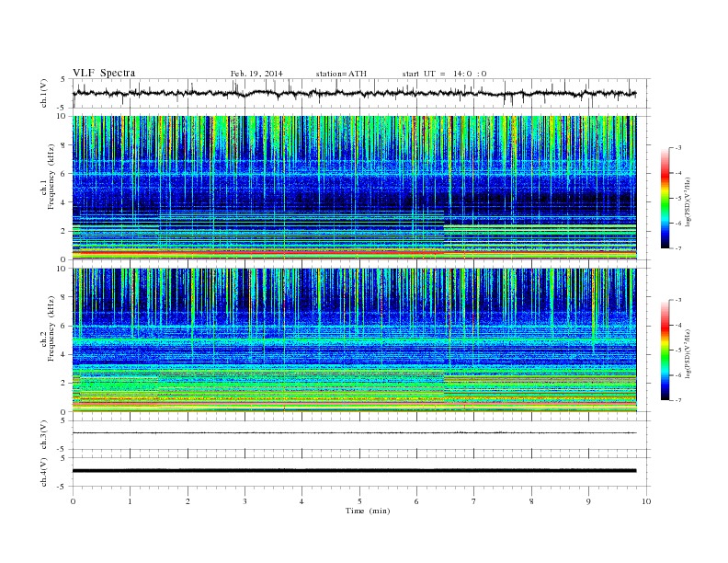
Task: Click the "-7" tick on ch.2 colorbar
Action: click(677, 400)
